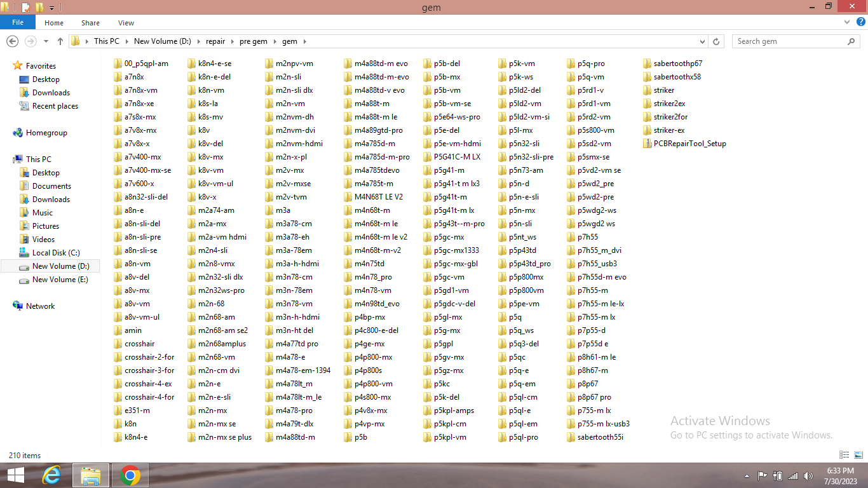Navigate to 'pre gem' in the breadcrumb

[x=253, y=41]
